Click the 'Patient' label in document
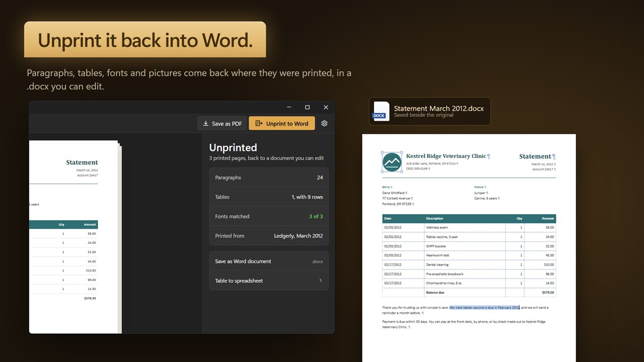This screenshot has height=362, width=644. pos(478,187)
